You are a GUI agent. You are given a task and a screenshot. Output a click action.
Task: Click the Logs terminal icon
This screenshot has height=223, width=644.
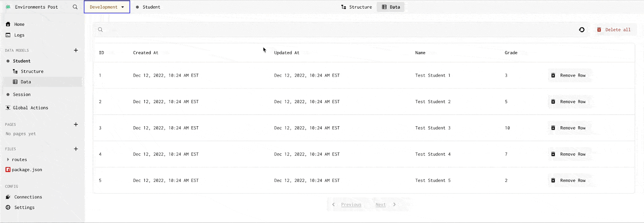click(x=8, y=35)
